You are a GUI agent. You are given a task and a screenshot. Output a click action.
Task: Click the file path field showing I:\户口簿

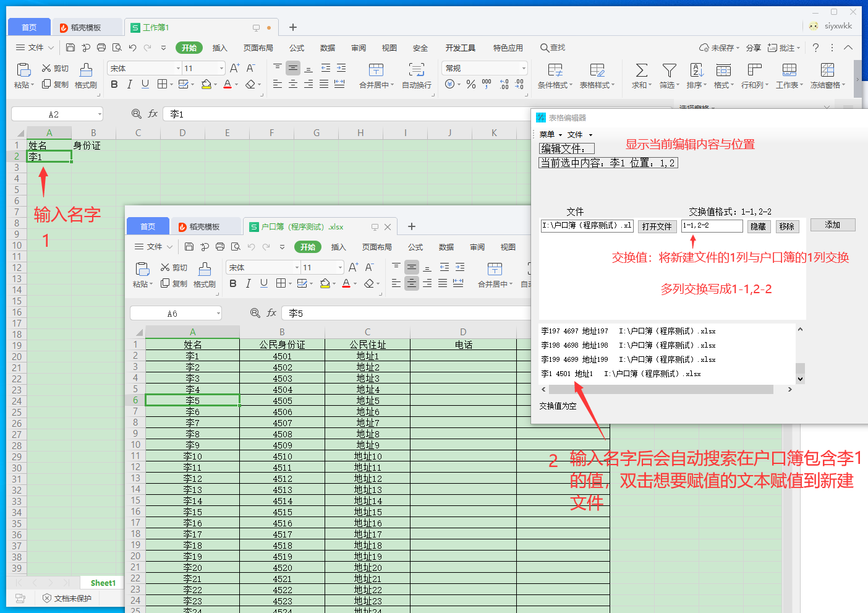[x=587, y=226]
